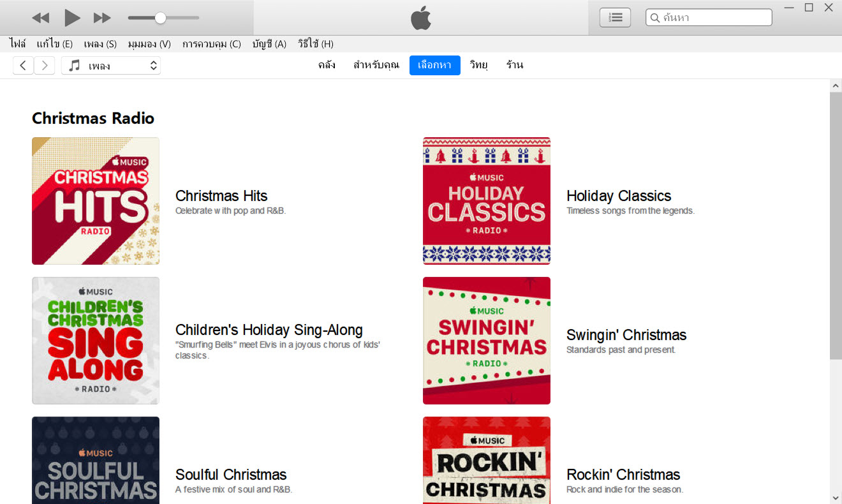Click the search magnifier icon
842x504 pixels.
(654, 18)
